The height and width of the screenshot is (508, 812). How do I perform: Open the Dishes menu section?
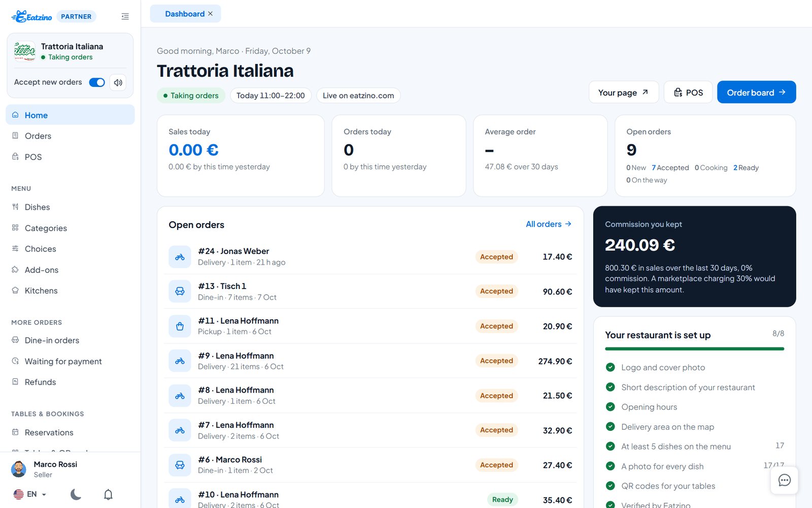70,207
